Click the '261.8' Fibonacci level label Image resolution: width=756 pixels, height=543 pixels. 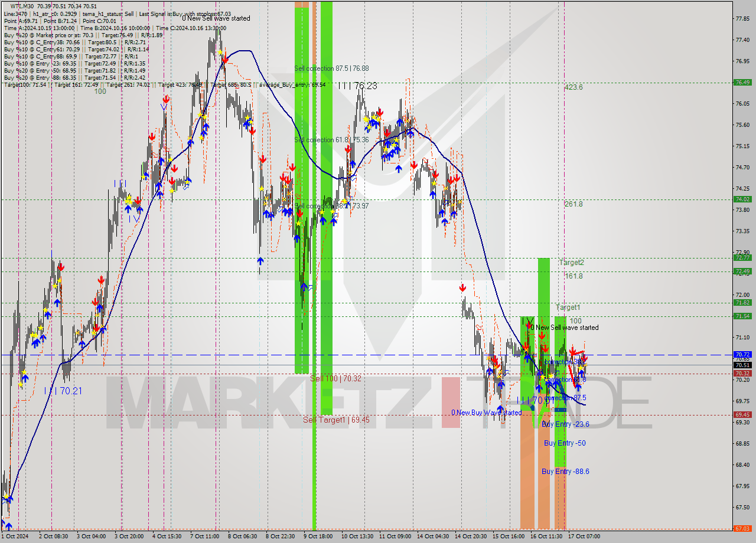point(573,204)
